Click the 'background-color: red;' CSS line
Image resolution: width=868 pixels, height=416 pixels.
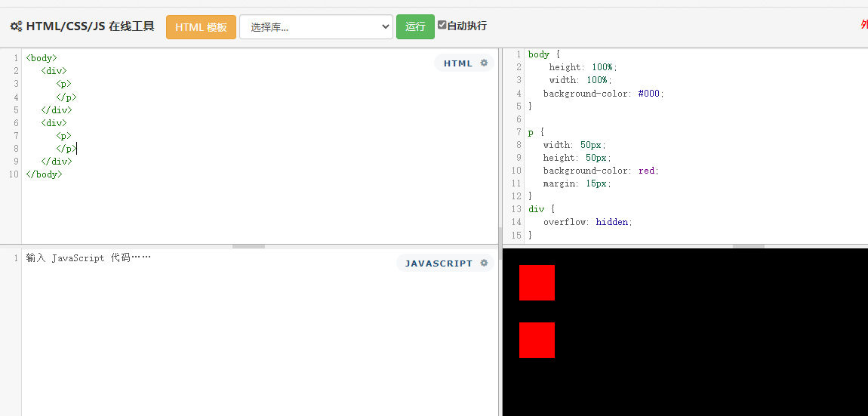(x=601, y=171)
